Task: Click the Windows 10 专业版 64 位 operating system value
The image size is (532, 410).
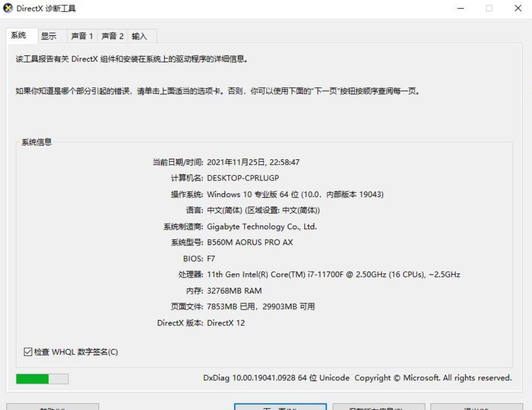Action: 295,194
